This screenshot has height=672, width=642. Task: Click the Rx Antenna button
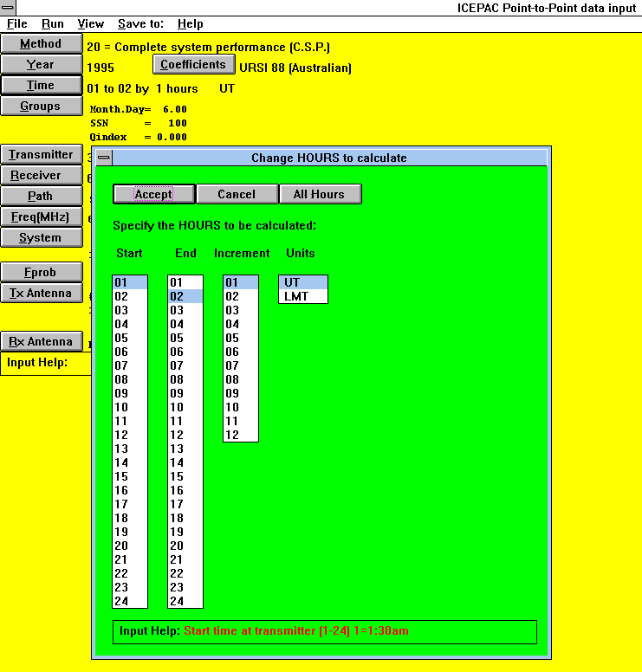click(41, 341)
